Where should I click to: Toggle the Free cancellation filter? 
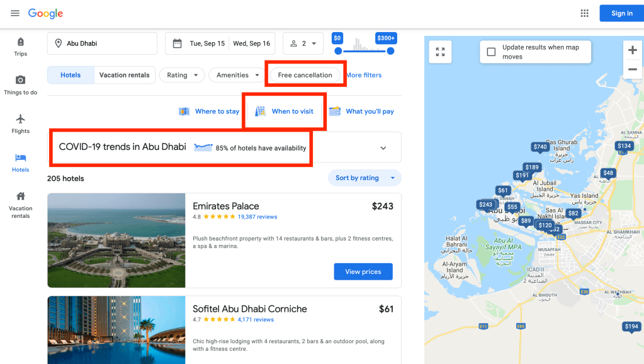[x=305, y=75]
